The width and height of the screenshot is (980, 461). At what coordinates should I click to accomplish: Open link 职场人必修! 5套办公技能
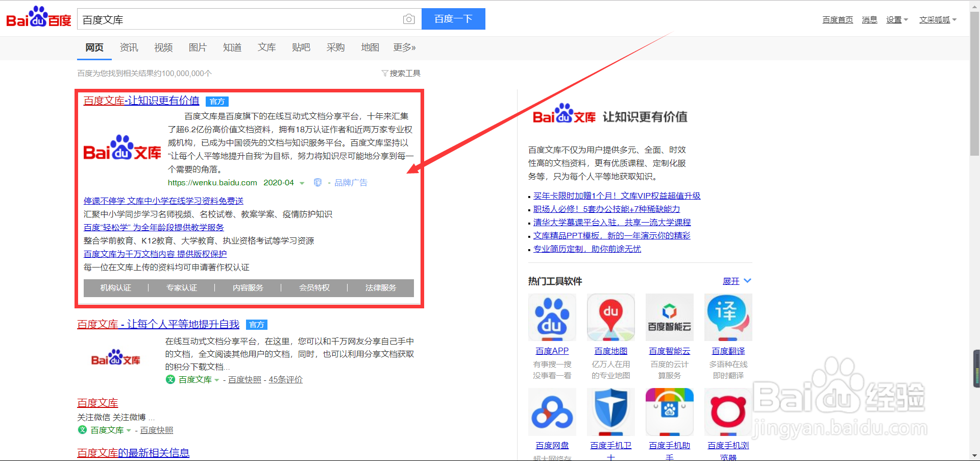[607, 209]
